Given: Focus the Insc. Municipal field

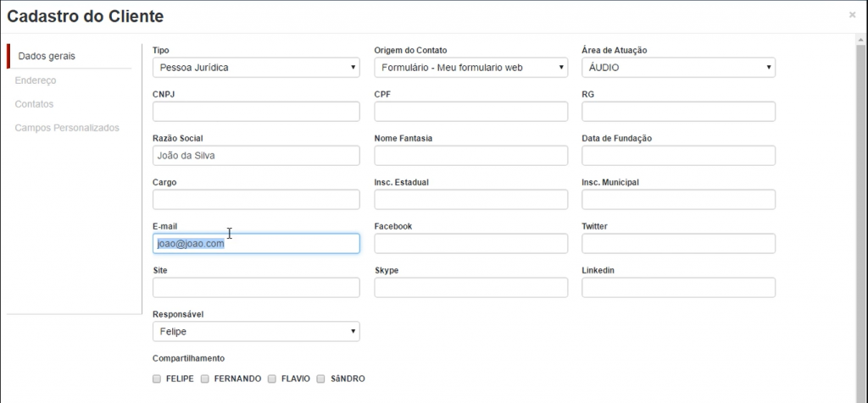Looking at the screenshot, I should click(678, 200).
